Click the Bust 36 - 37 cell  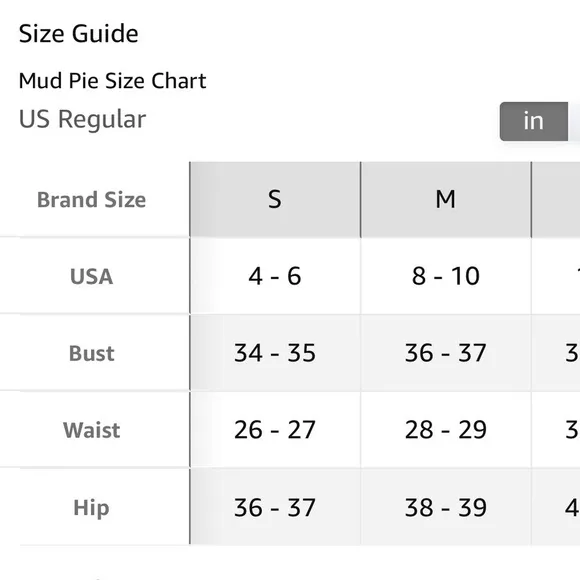click(446, 353)
